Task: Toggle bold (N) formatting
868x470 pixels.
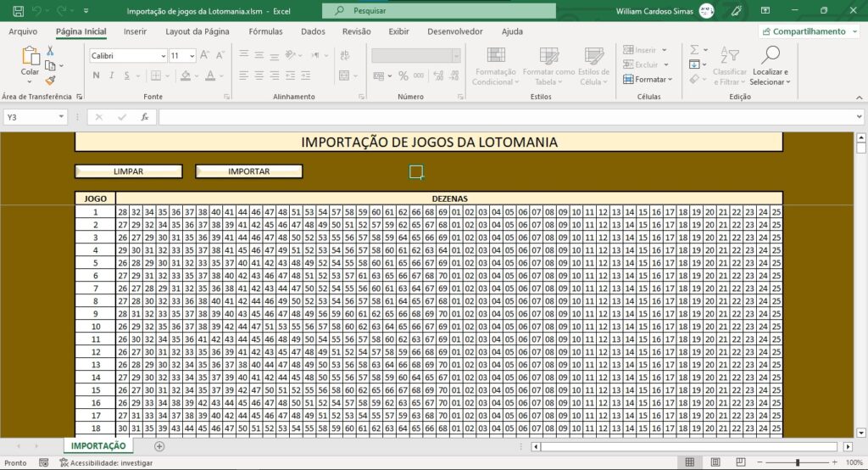Action: coord(97,76)
